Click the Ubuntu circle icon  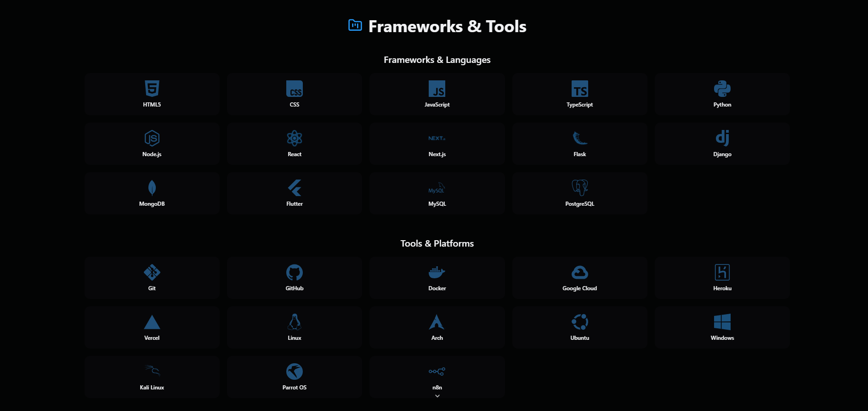(x=579, y=322)
